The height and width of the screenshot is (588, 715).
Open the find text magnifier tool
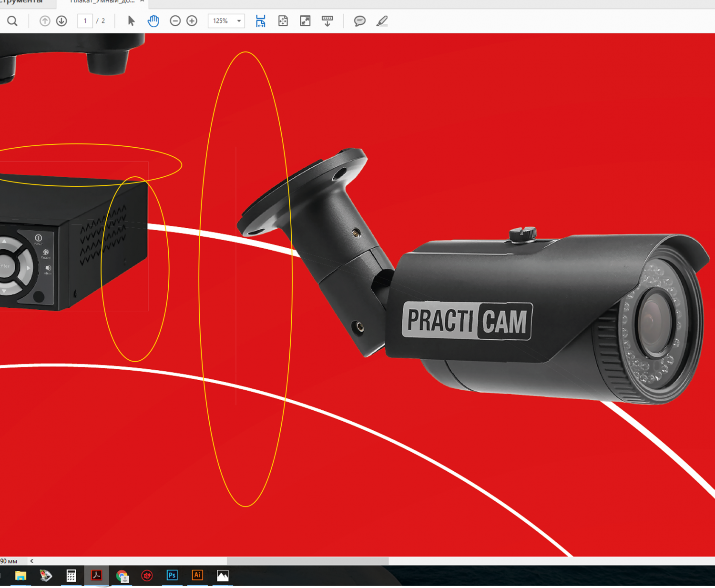[12, 21]
